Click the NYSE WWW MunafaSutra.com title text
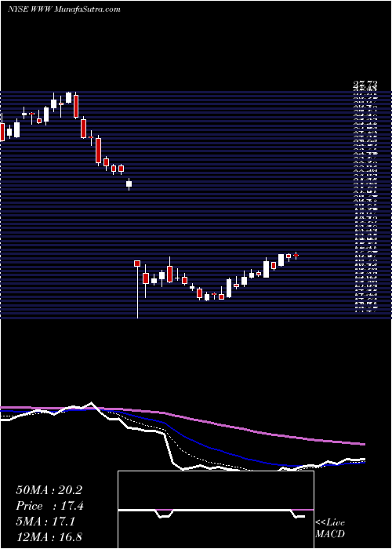Image resolution: width=392 pixels, height=549 pixels. (x=64, y=9)
